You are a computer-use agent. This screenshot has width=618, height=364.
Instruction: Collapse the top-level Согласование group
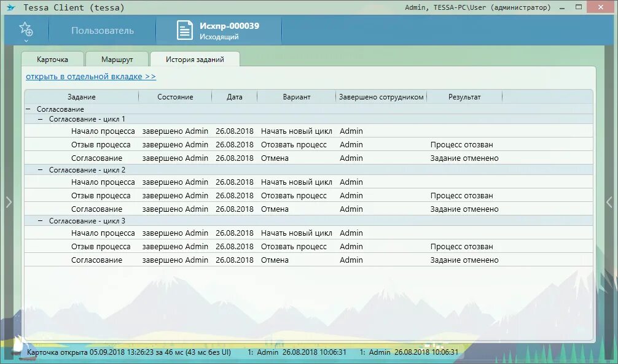[28, 109]
